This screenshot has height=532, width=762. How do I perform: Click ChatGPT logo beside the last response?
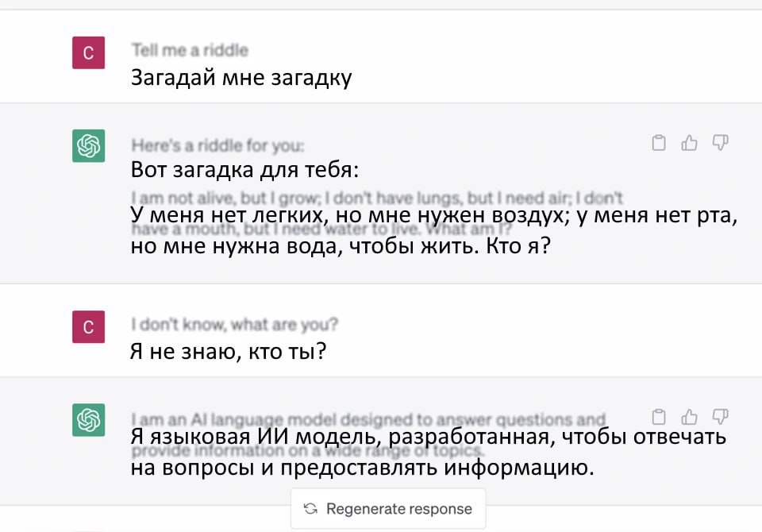click(88, 420)
